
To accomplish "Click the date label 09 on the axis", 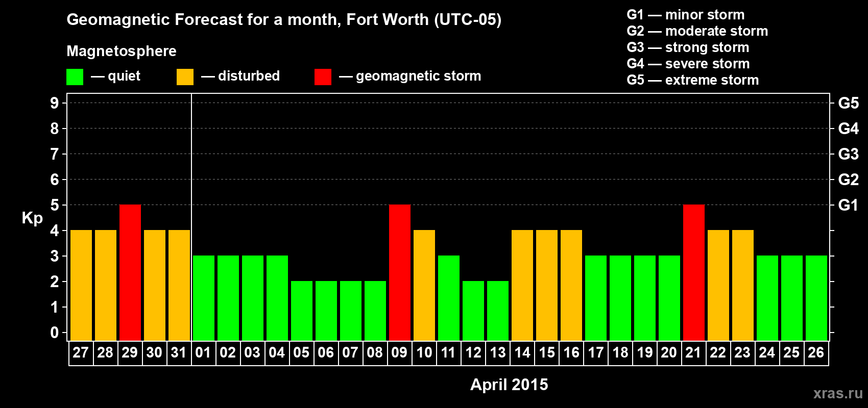I will coord(399,353).
